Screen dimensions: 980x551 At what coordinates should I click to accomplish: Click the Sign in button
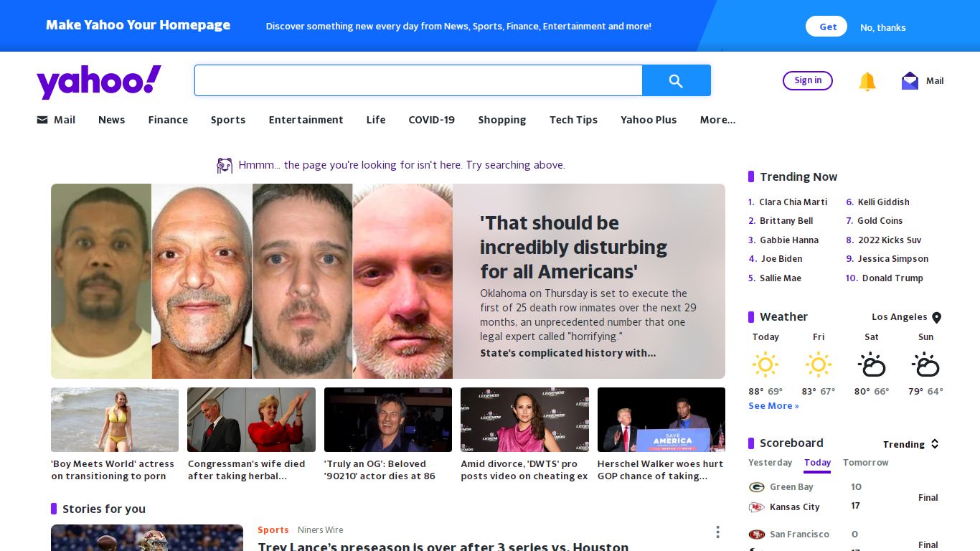point(808,80)
